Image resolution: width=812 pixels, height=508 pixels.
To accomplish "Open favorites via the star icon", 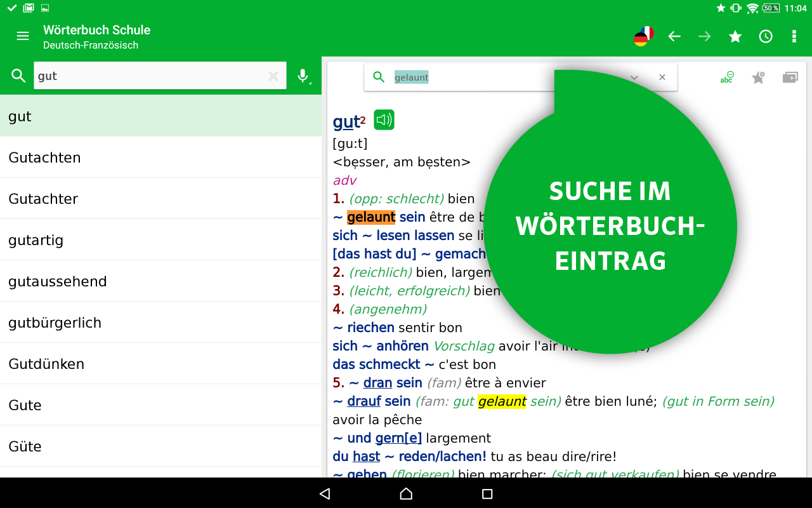I will [735, 36].
